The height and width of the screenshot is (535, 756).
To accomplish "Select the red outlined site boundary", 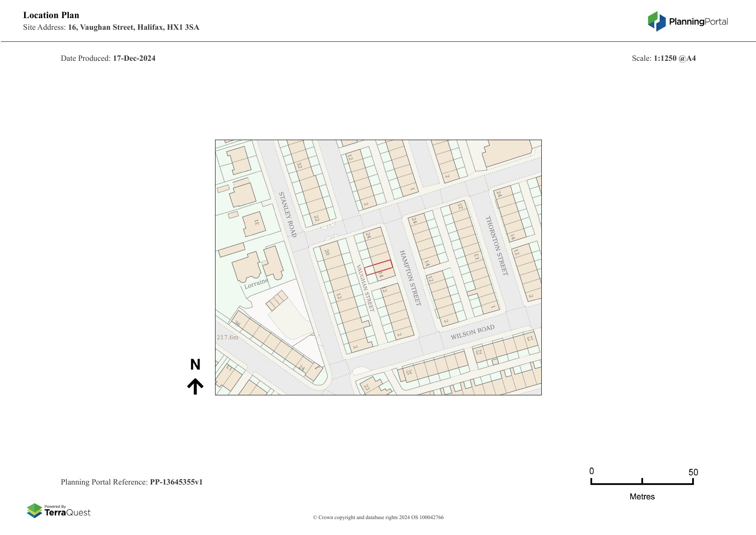I will click(x=378, y=267).
